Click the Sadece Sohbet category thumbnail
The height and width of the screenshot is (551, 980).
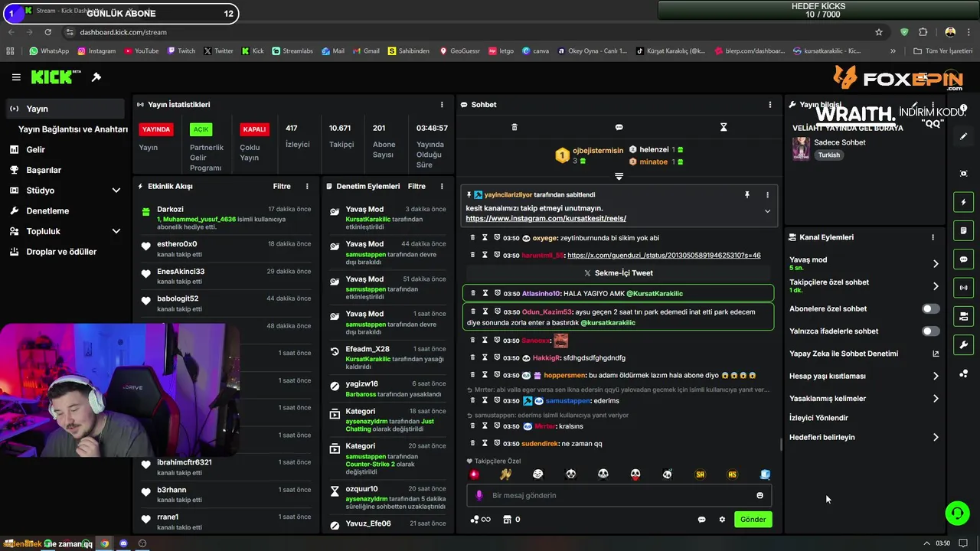[x=801, y=148]
